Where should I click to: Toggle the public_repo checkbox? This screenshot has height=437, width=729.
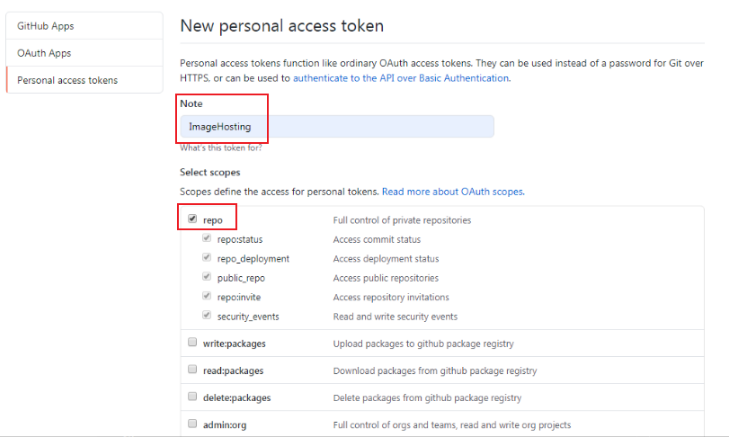tap(207, 278)
